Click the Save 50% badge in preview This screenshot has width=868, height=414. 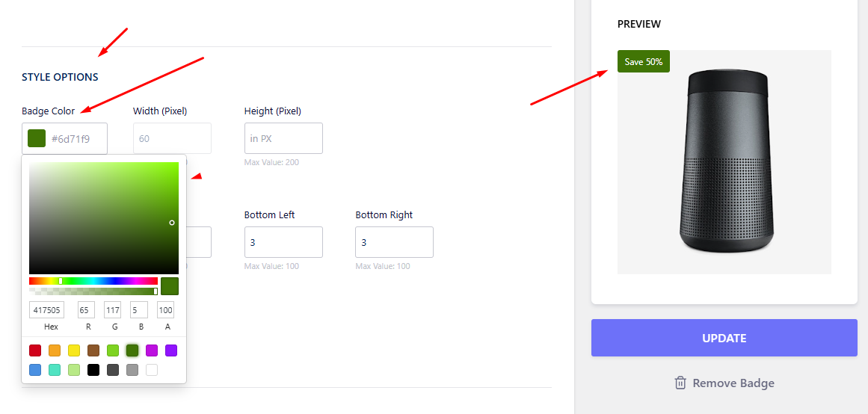pyautogui.click(x=643, y=61)
